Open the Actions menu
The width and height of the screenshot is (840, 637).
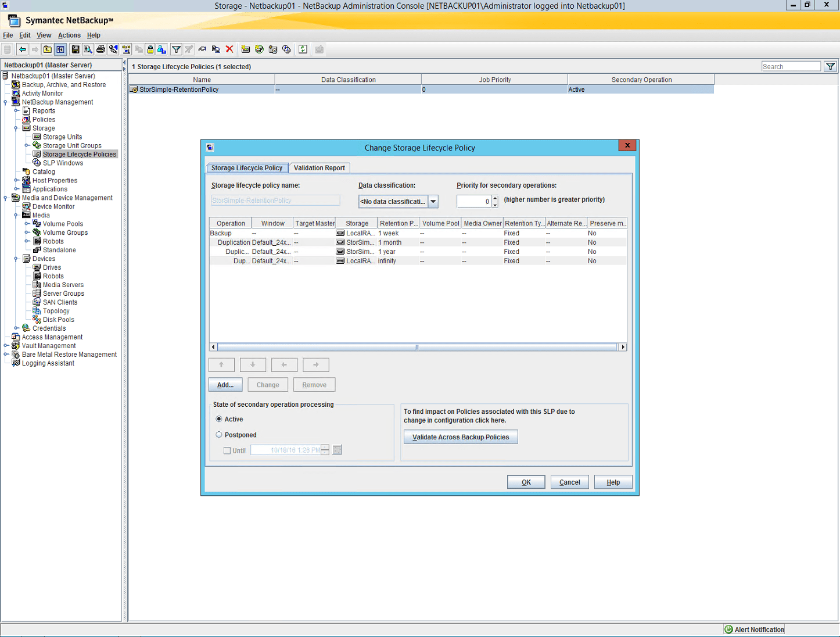[x=69, y=35]
